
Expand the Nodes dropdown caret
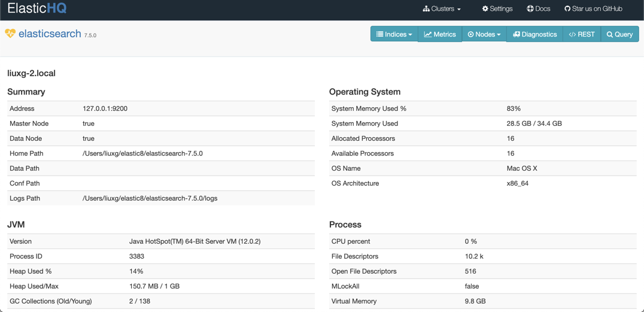(x=499, y=35)
